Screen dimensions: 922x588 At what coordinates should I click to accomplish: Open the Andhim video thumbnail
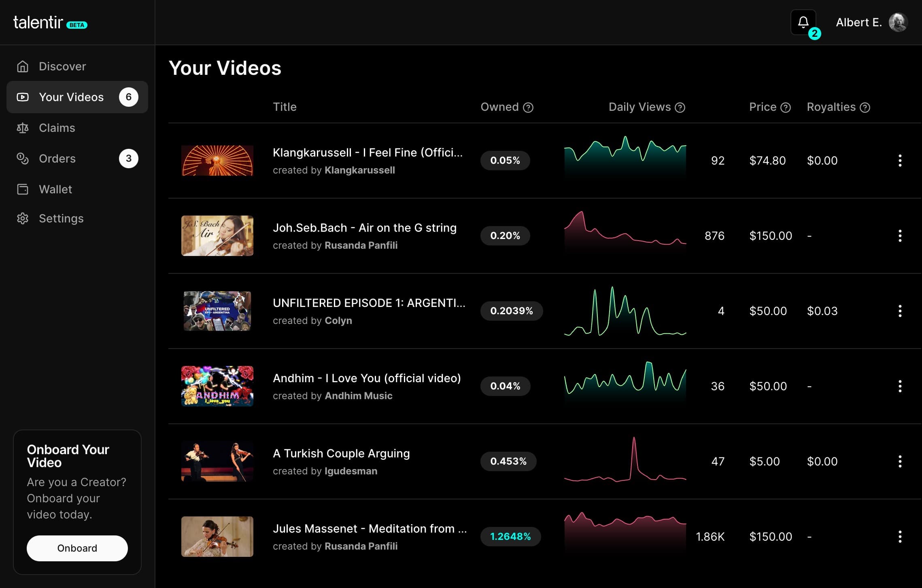[x=217, y=386]
